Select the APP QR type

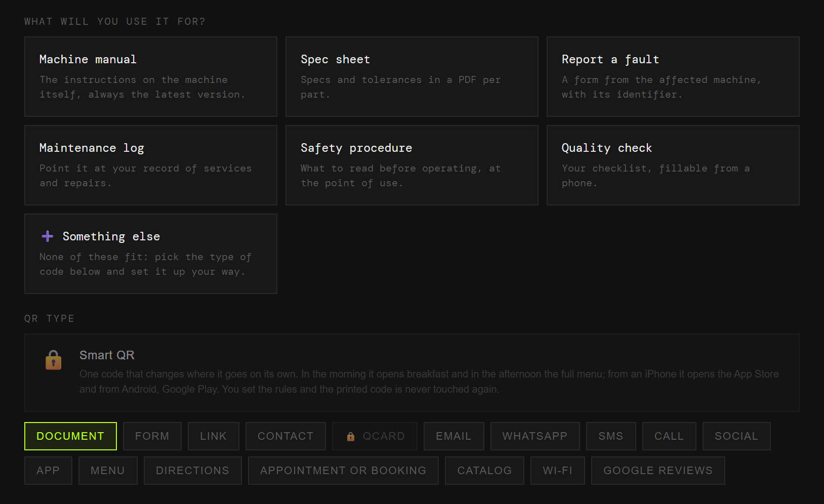[x=49, y=471]
